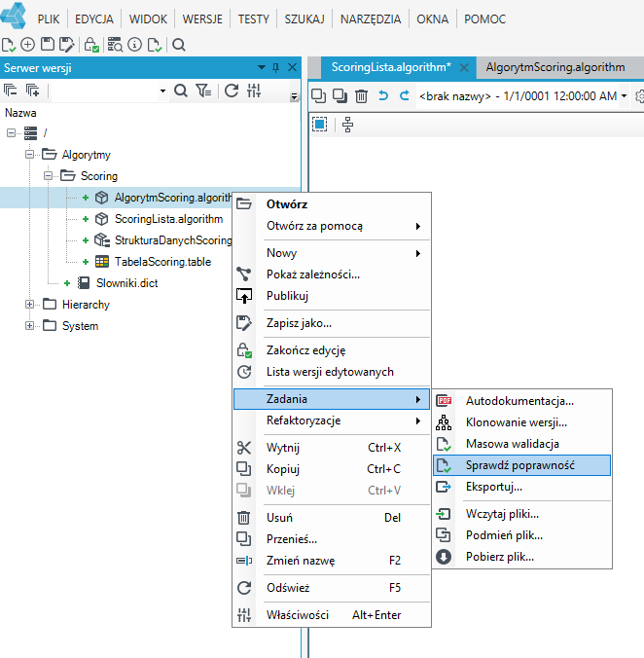Choose Podmień plik... option
Screen dimensions: 644x658
coord(521,535)
